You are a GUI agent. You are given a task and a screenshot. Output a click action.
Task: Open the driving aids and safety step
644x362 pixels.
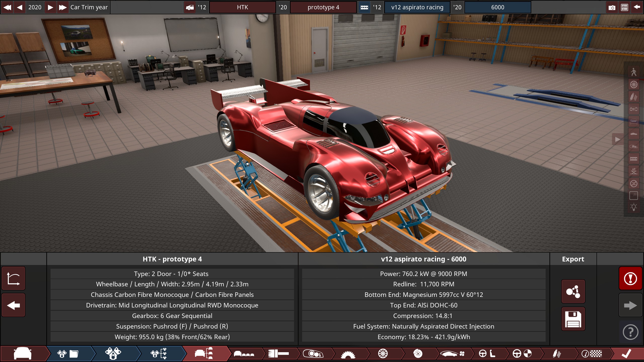[x=522, y=354]
